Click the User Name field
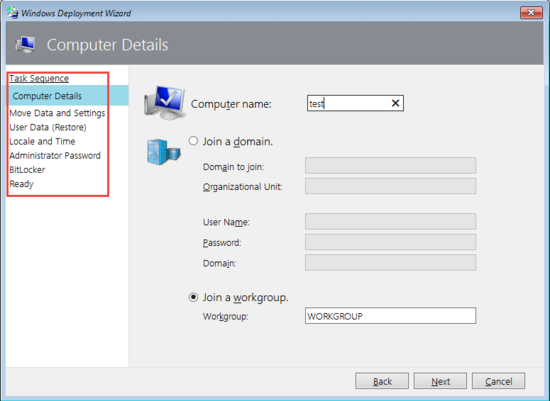Image resolution: width=550 pixels, height=401 pixels. click(x=390, y=221)
